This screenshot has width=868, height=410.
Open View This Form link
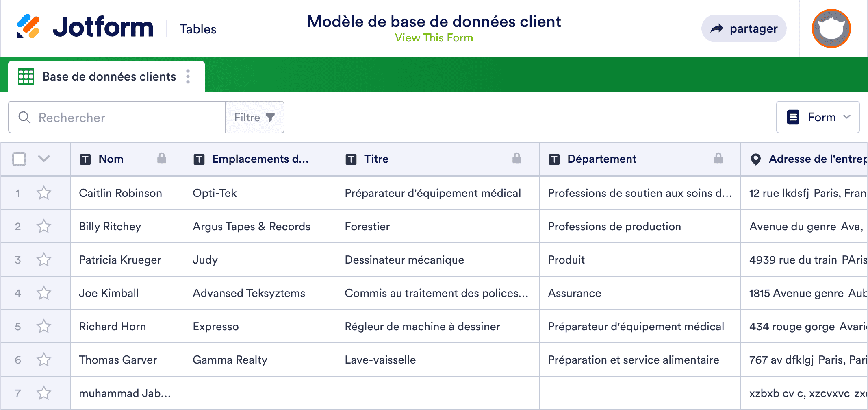(434, 38)
